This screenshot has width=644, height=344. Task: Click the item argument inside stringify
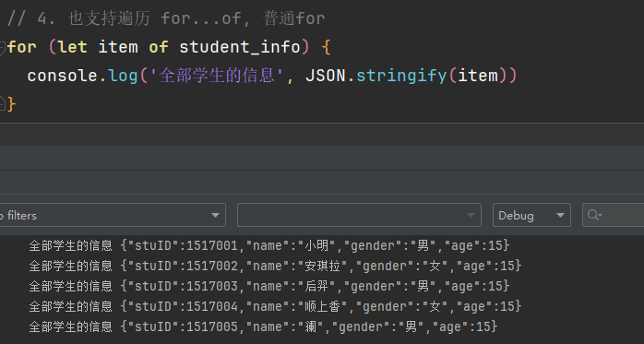(x=478, y=76)
